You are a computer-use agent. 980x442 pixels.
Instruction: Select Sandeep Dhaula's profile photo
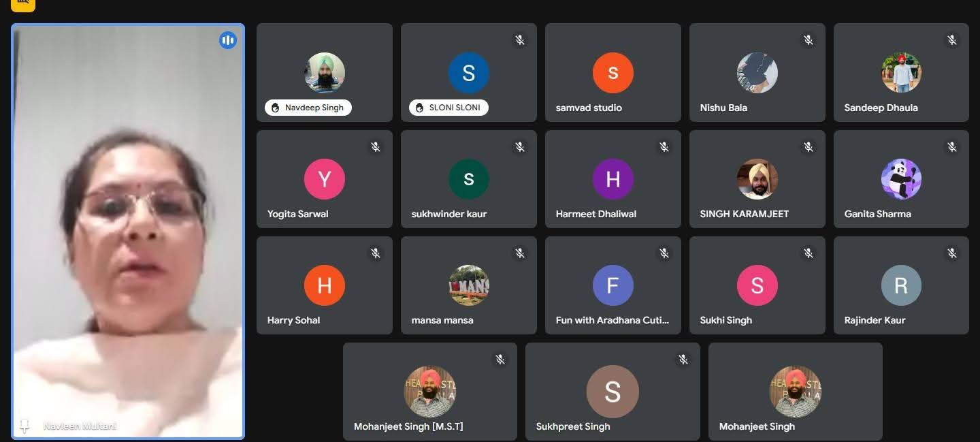click(901, 73)
